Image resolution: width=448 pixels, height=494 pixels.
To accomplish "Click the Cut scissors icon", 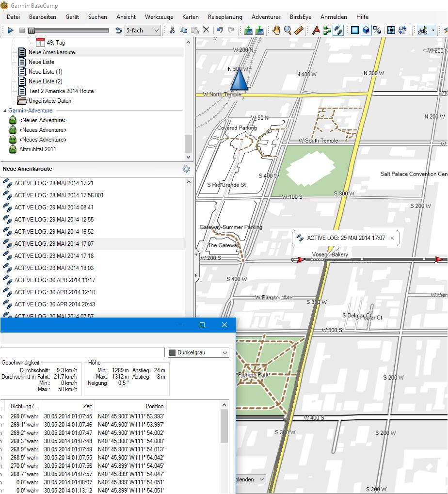I will click(172, 31).
